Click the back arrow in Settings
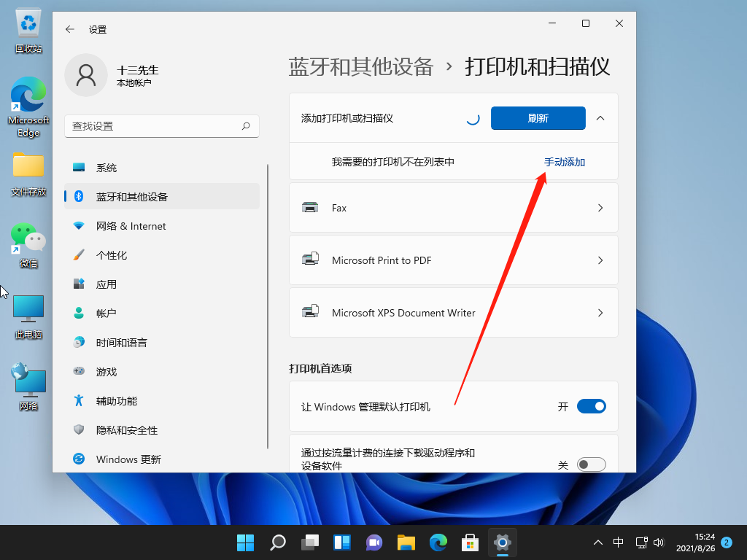This screenshot has height=560, width=747. tap(70, 29)
